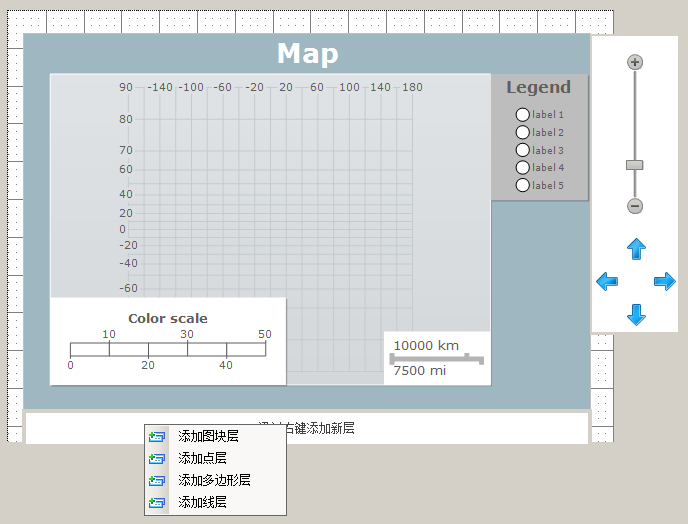Click the Color scale bar

pos(168,349)
